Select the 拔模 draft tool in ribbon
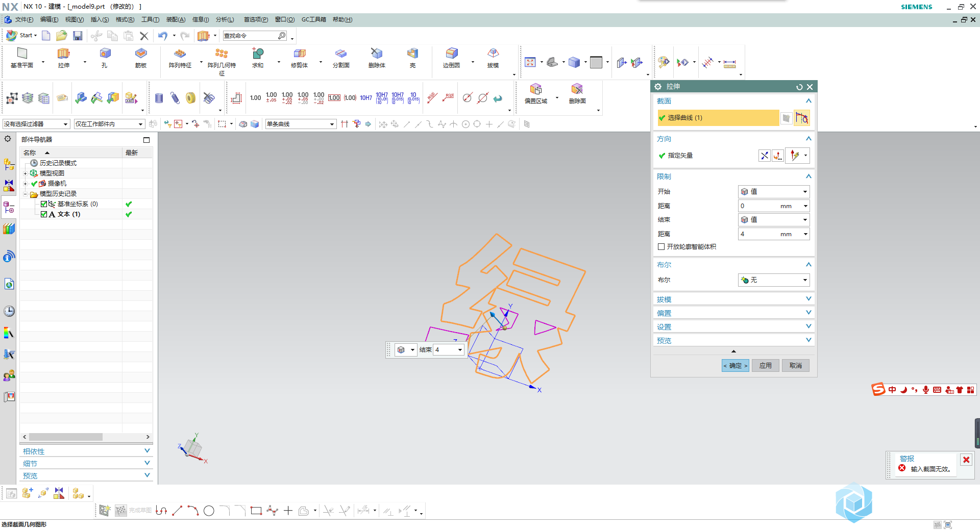The height and width of the screenshot is (530, 980). pos(493,58)
